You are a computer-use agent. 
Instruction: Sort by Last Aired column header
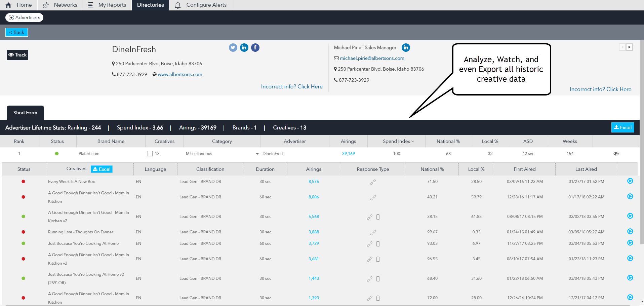(x=586, y=169)
